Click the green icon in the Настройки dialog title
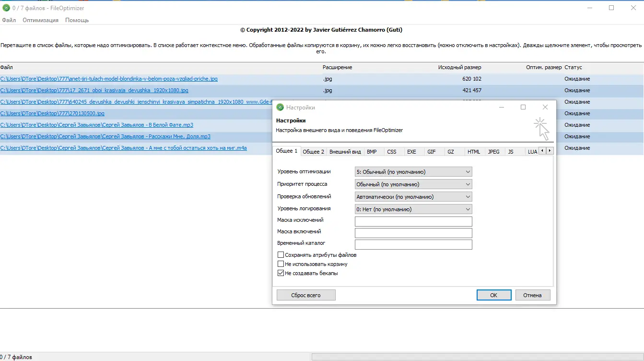 click(281, 108)
